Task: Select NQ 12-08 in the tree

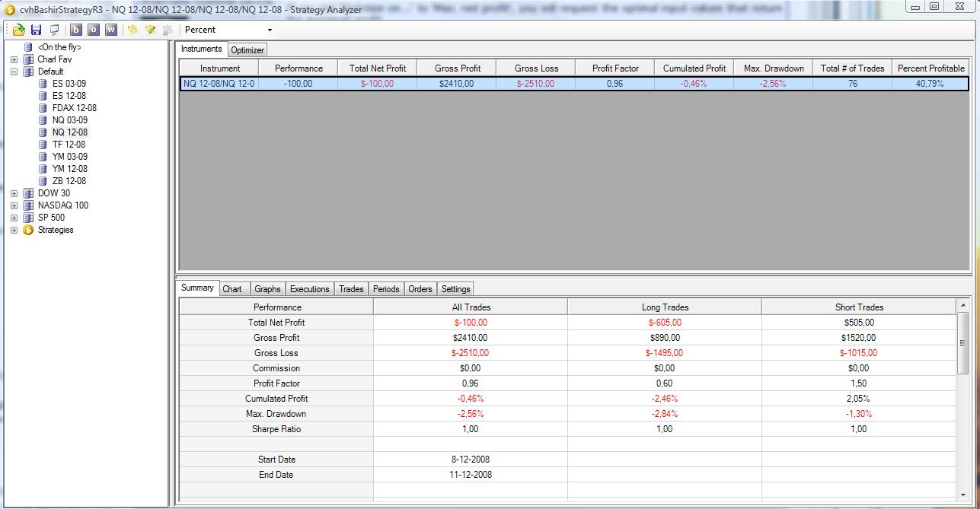Action: pos(69,132)
